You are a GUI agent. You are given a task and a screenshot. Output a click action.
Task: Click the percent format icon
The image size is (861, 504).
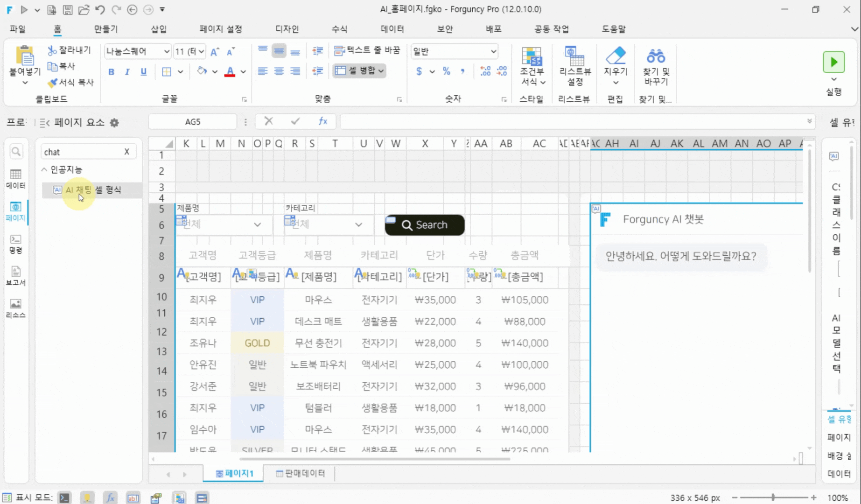click(447, 71)
